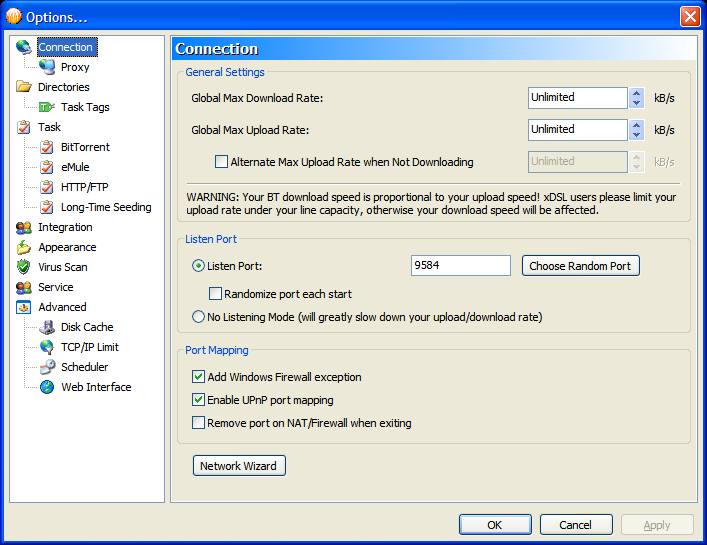The width and height of the screenshot is (707, 545).
Task: Click the TCP/IP Limit icon
Action: coord(47,347)
